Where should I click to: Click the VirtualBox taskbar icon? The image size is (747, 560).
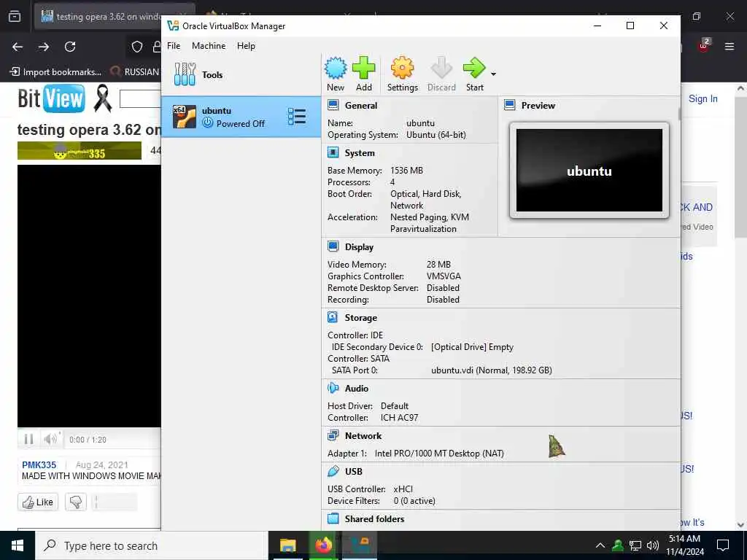[x=360, y=545]
